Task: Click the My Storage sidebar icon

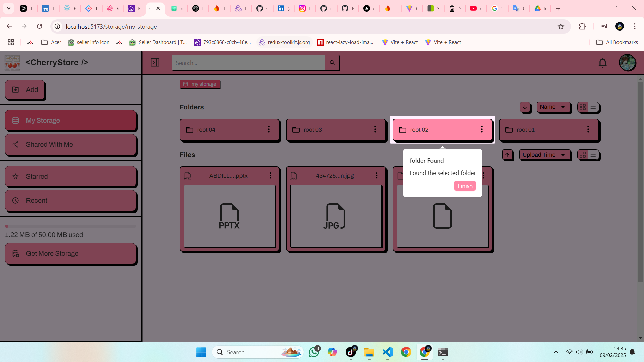Action: (x=15, y=120)
